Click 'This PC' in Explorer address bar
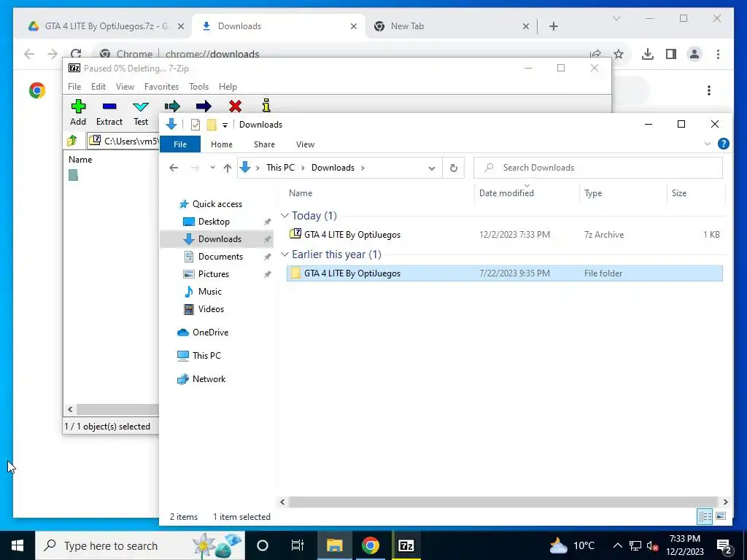The image size is (747, 560). [280, 168]
